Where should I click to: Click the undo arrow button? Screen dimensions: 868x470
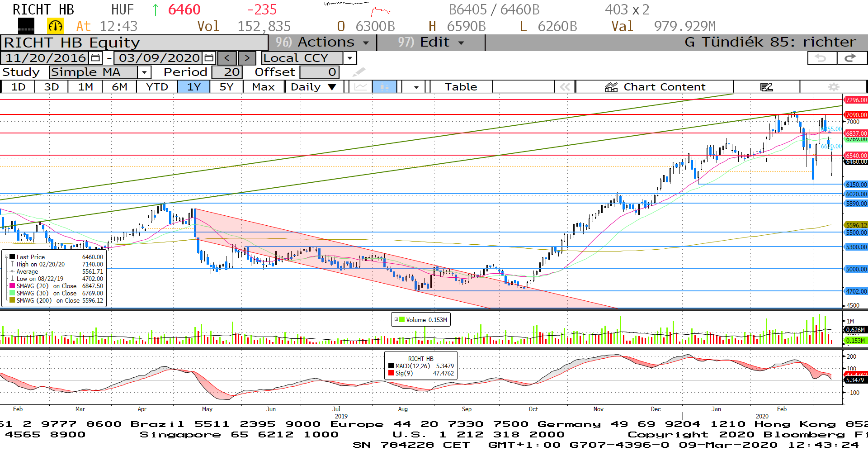tap(821, 58)
